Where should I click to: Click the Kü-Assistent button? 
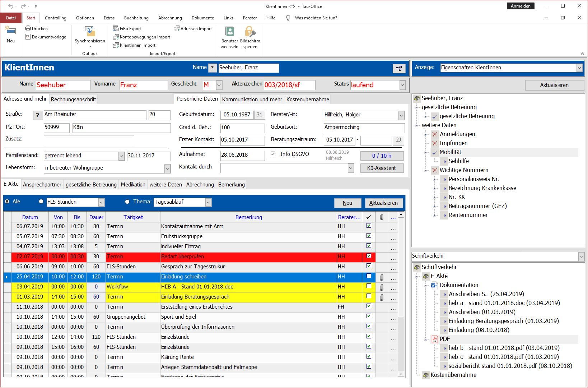382,168
